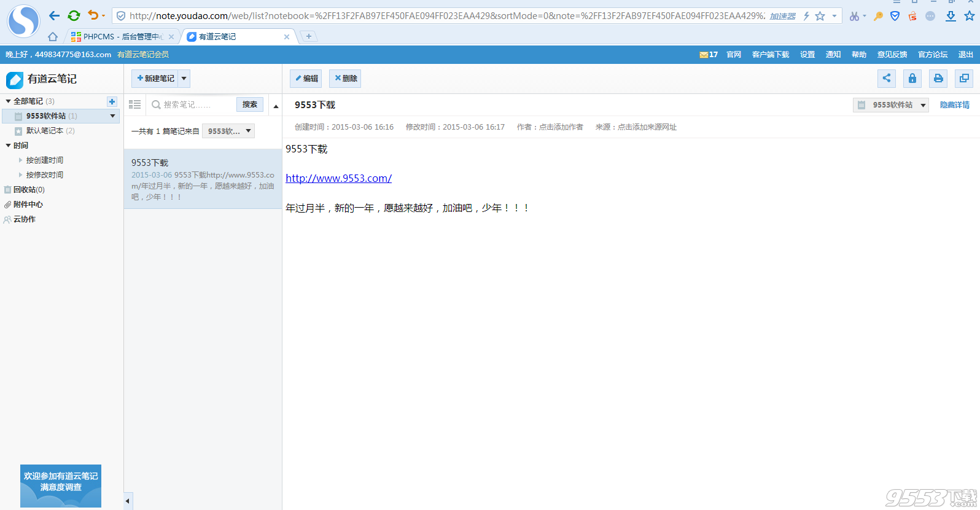980x510 pixels.
Task: Open the 满意度调查 survey banner
Action: click(x=61, y=485)
